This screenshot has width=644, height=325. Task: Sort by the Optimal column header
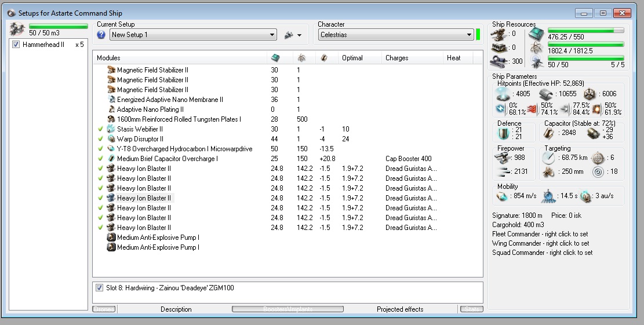(x=360, y=58)
